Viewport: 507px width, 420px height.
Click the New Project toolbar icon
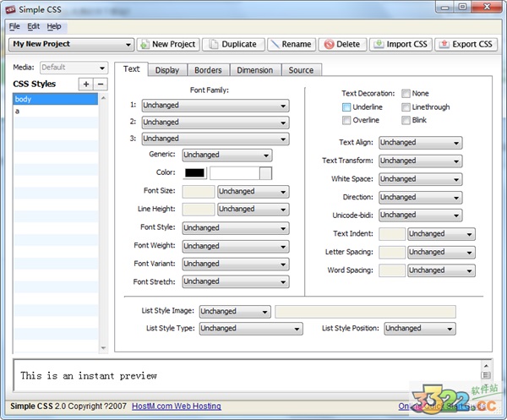144,44
